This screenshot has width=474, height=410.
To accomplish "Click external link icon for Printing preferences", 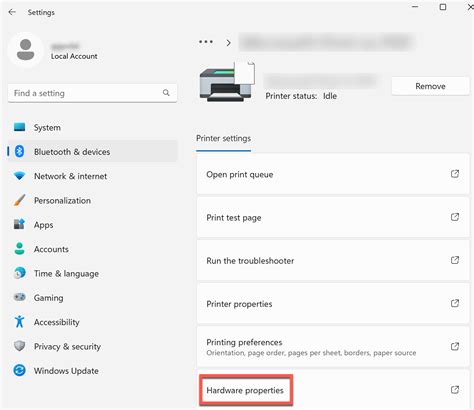I will pos(455,346).
